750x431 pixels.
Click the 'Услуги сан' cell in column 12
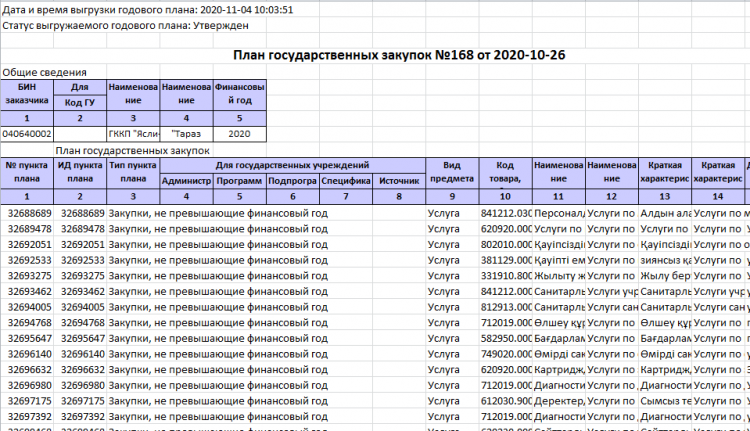[612, 307]
